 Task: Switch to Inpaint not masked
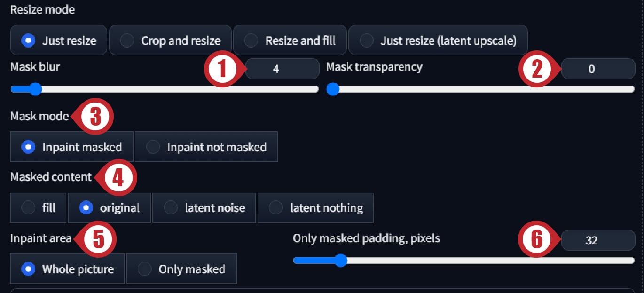click(x=206, y=147)
